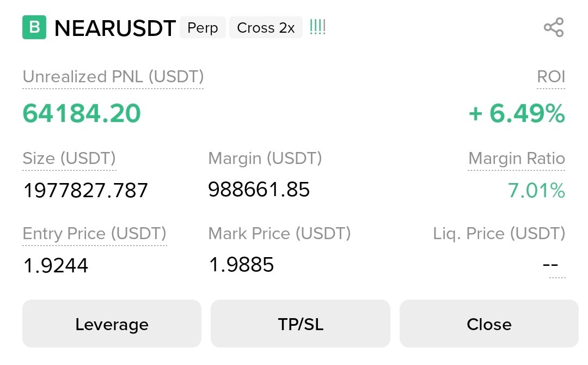The height and width of the screenshot is (365, 588).
Task: Tap the 988661.85 margin value
Action: [x=259, y=190]
